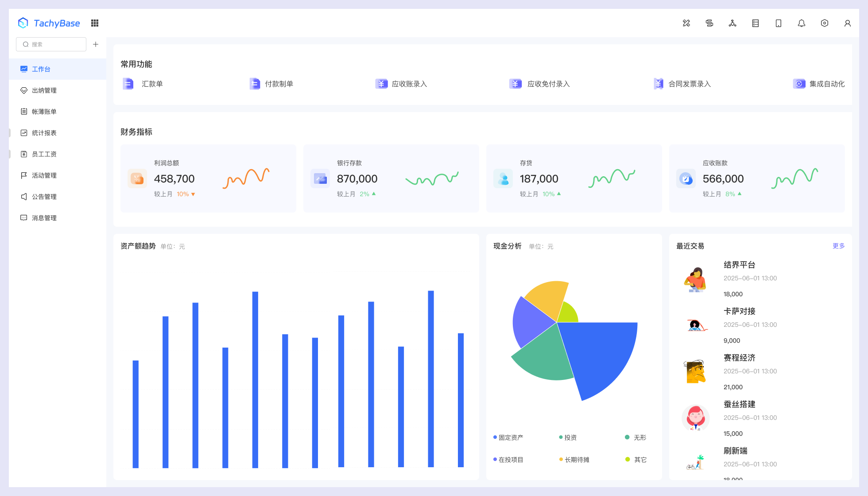Open 帐薄账单 in the sidebar
Image resolution: width=868 pixels, height=496 pixels.
[x=58, y=112]
